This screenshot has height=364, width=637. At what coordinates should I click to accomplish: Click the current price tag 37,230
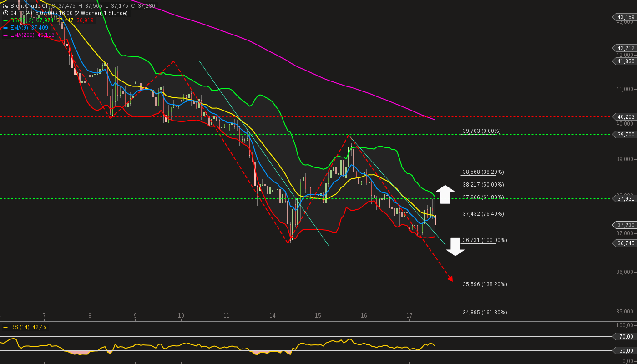[x=626, y=225]
